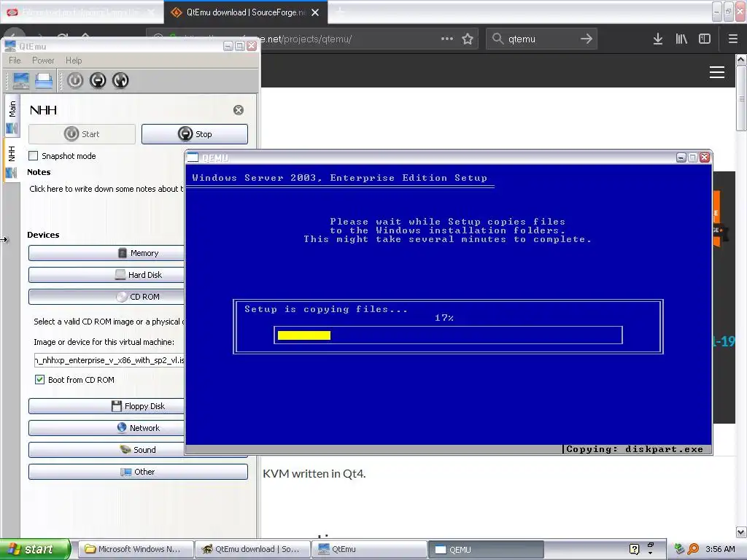
Task: Uncheck Boot from CD ROM
Action: pyautogui.click(x=39, y=379)
